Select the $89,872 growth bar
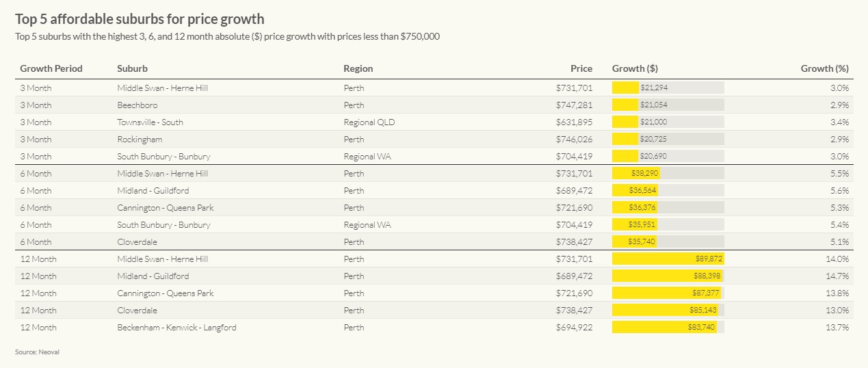This screenshot has width=868, height=368. (668, 259)
